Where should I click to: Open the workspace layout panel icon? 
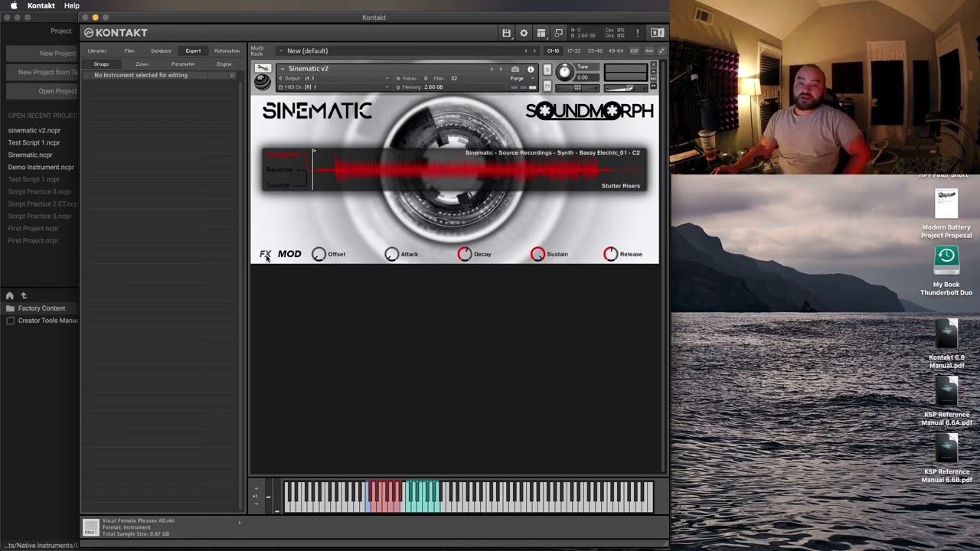tap(541, 33)
